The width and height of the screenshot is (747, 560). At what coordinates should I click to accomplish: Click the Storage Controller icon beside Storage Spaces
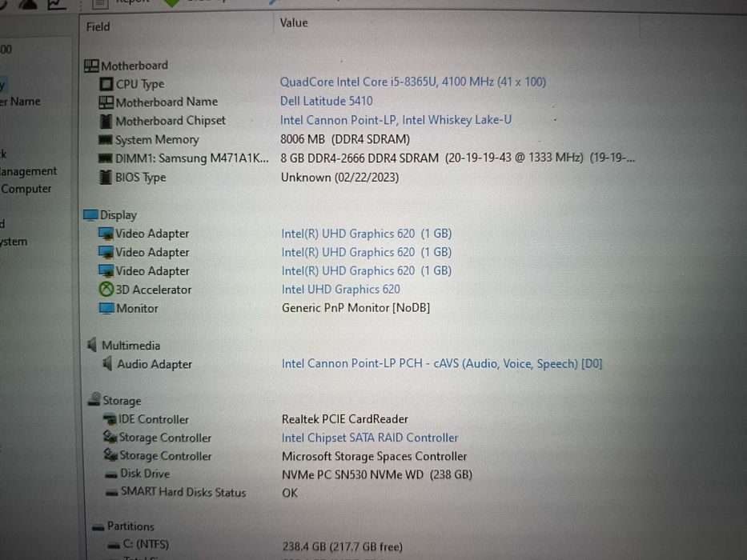point(110,454)
